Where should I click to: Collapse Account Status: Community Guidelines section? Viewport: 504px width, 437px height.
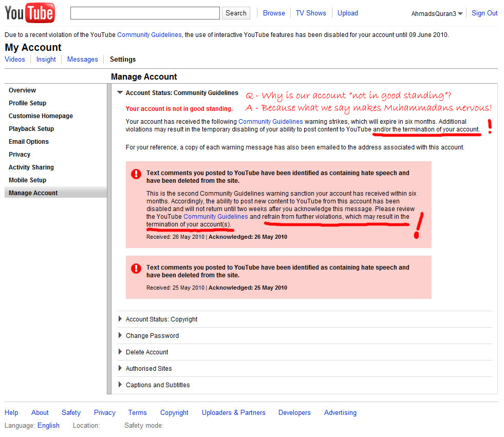[120, 92]
